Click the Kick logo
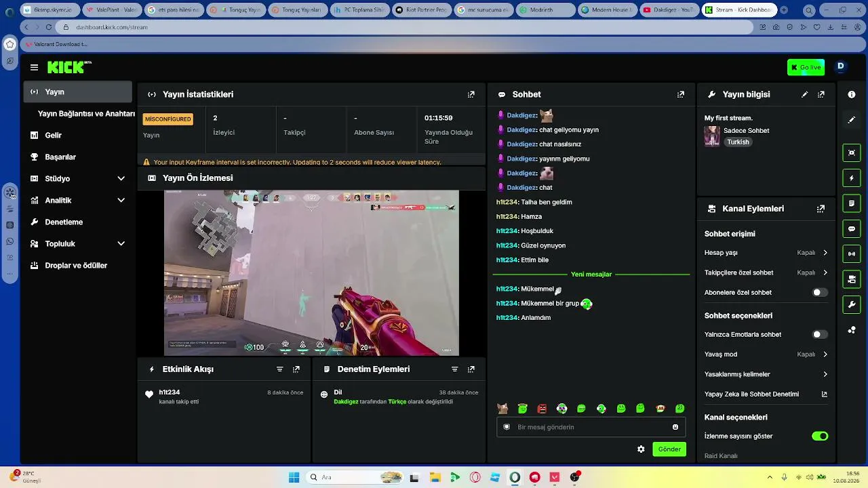Screen dimensions: 868x488 click(69, 67)
